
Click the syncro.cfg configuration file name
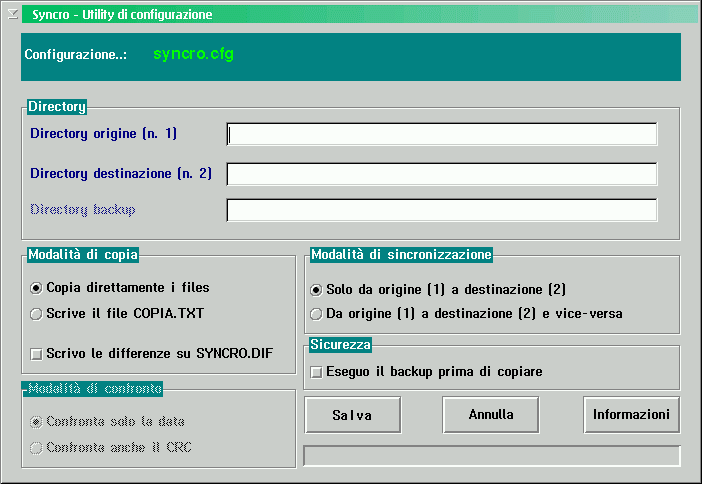coord(193,54)
